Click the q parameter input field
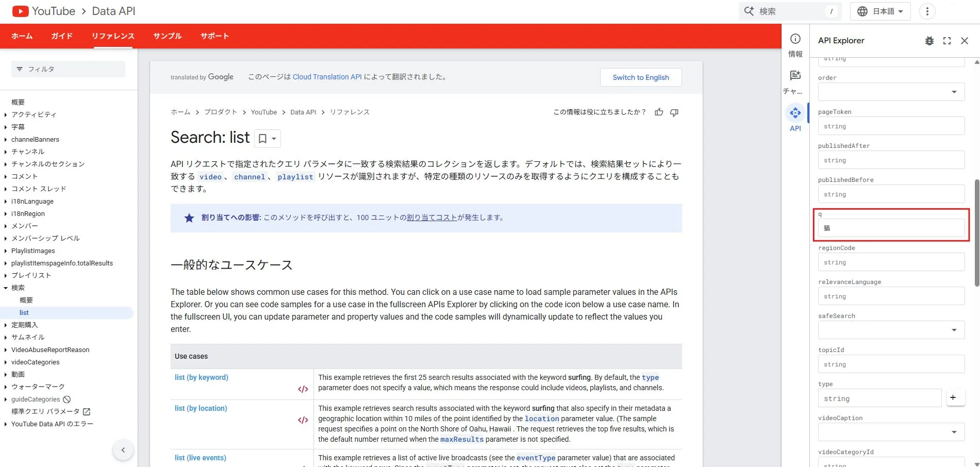 [x=891, y=228]
